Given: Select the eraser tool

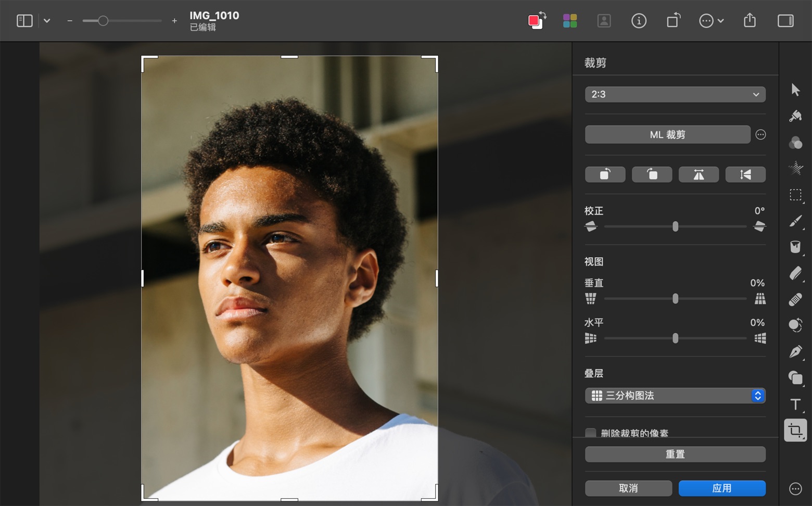Looking at the screenshot, I should click(x=795, y=273).
